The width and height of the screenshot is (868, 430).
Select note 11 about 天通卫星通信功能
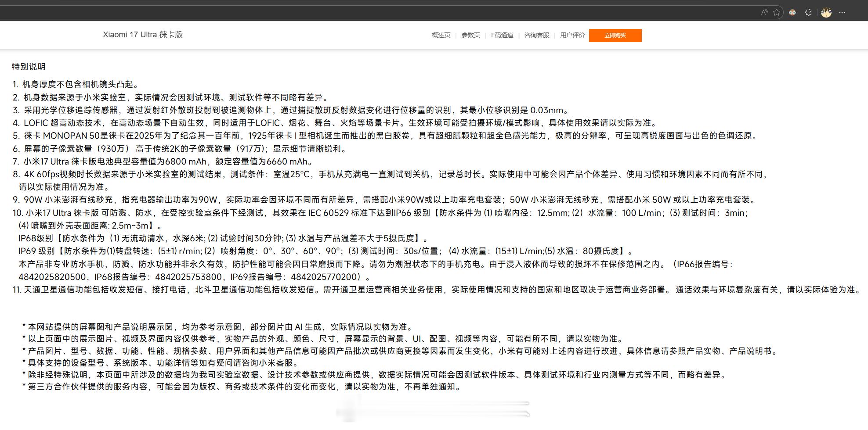(437, 290)
